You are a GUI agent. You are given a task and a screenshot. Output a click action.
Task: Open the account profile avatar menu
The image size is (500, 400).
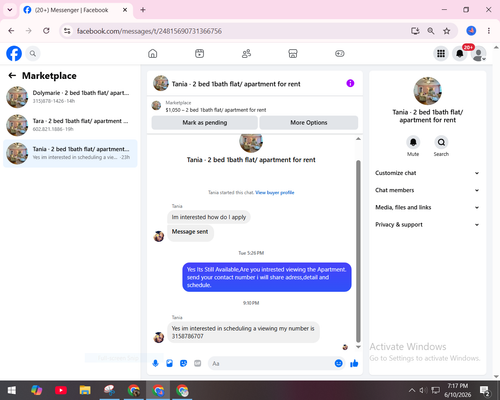[479, 54]
